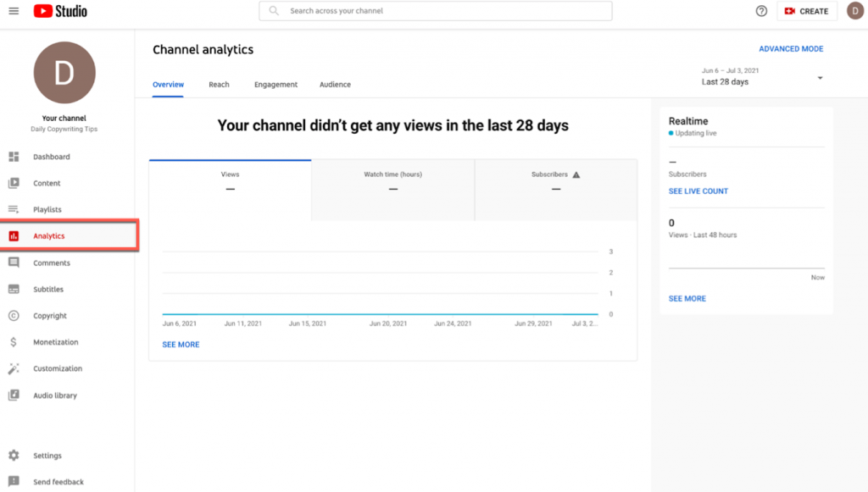Switch to the Audience tab
Viewport: 868px width, 492px height.
(x=335, y=85)
